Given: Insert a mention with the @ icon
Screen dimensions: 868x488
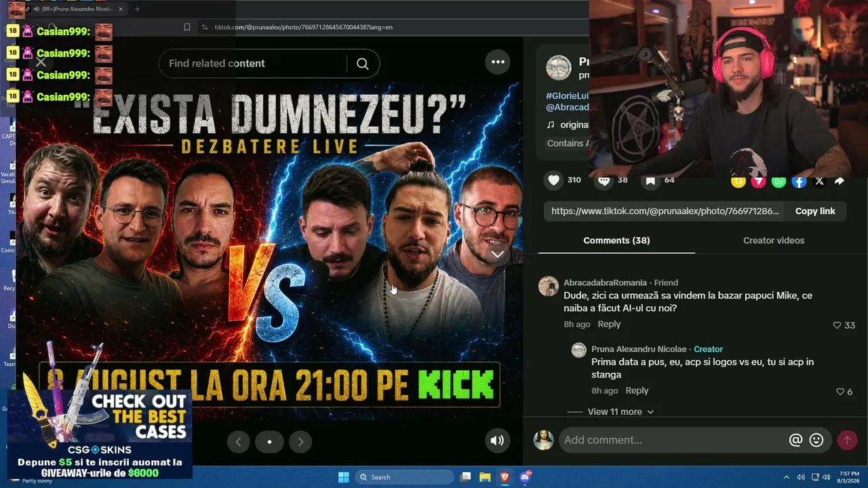Looking at the screenshot, I should (x=796, y=440).
